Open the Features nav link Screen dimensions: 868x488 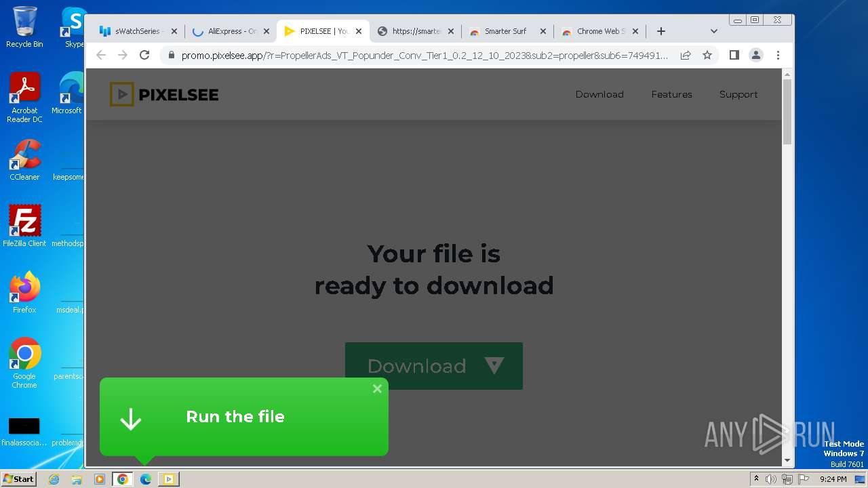point(671,94)
